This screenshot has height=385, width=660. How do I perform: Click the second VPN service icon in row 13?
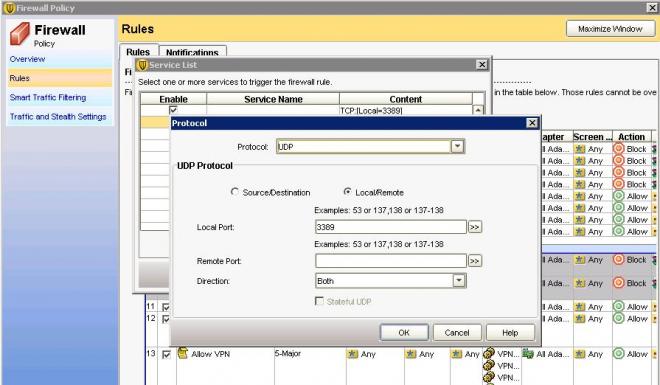click(489, 365)
